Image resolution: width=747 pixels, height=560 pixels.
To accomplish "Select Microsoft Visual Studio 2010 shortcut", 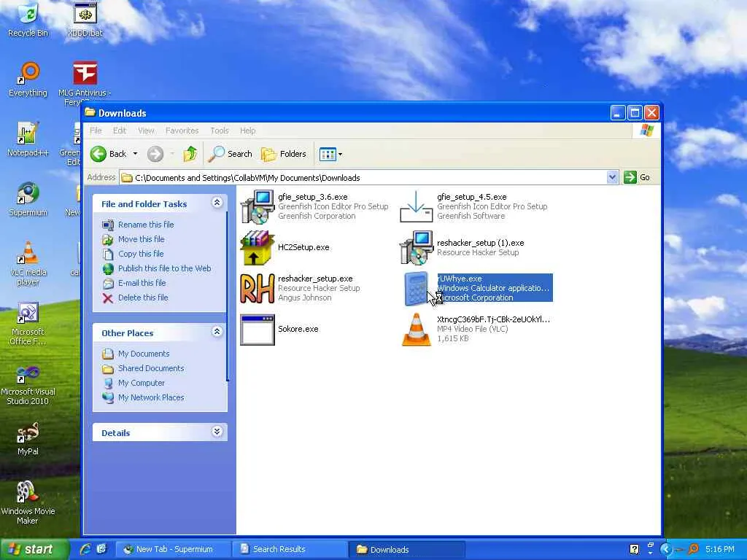I will [x=28, y=384].
